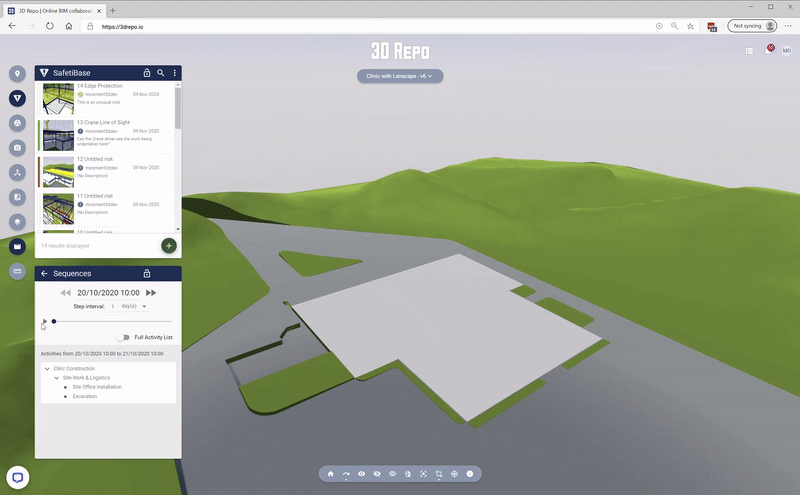Show BIM metadata info icon
The height and width of the screenshot is (495, 800).
[x=470, y=474]
